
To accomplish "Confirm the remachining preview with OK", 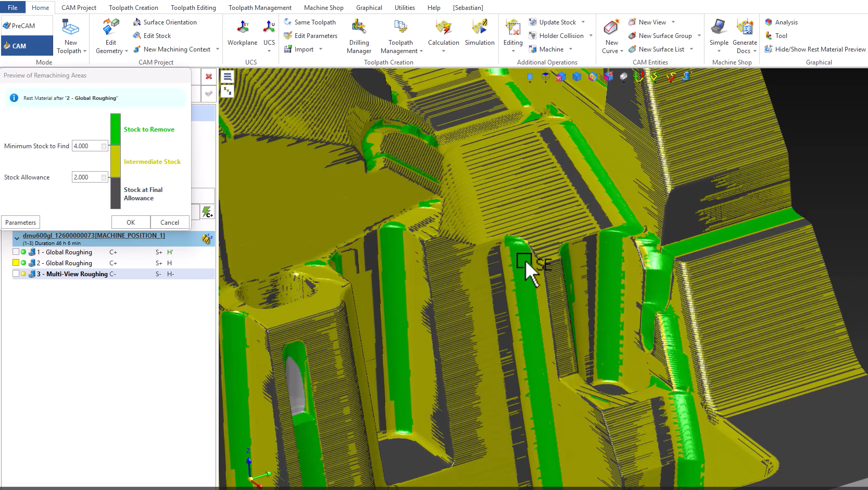I will 131,222.
